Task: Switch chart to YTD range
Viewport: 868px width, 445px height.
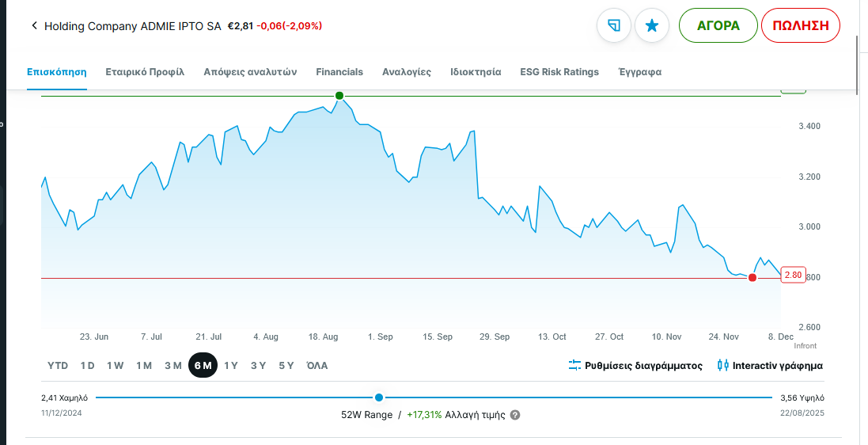Action: (x=58, y=366)
